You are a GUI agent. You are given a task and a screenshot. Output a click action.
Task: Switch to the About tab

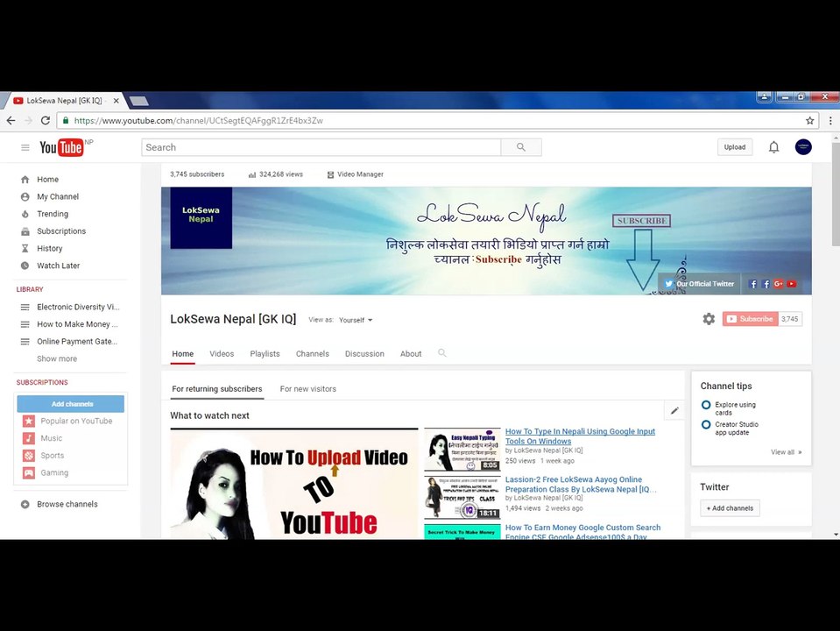coord(411,354)
